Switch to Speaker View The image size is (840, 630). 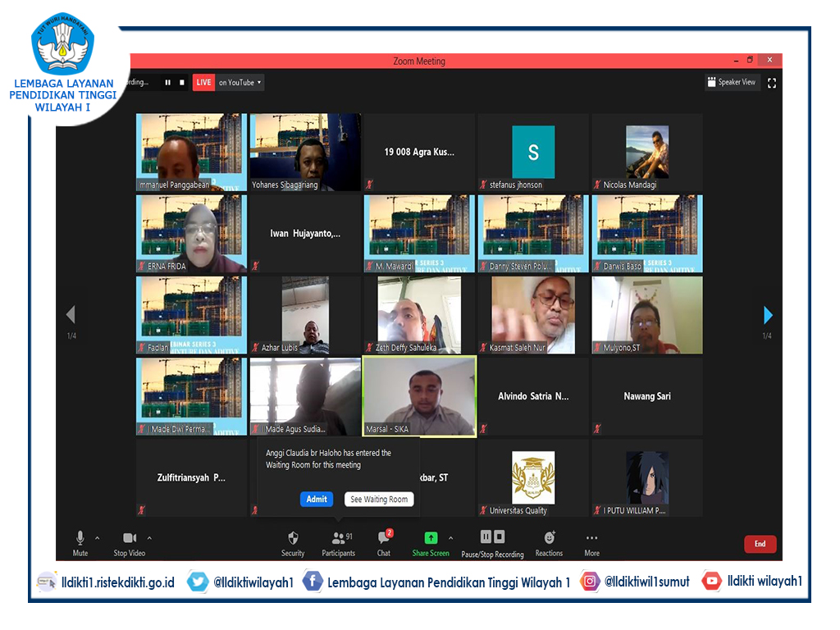tap(732, 82)
